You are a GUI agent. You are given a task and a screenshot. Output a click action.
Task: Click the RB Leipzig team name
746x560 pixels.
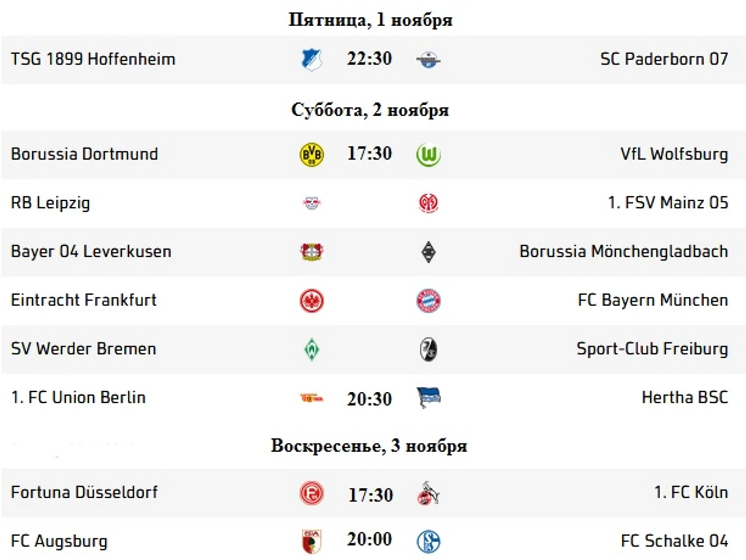(x=50, y=203)
